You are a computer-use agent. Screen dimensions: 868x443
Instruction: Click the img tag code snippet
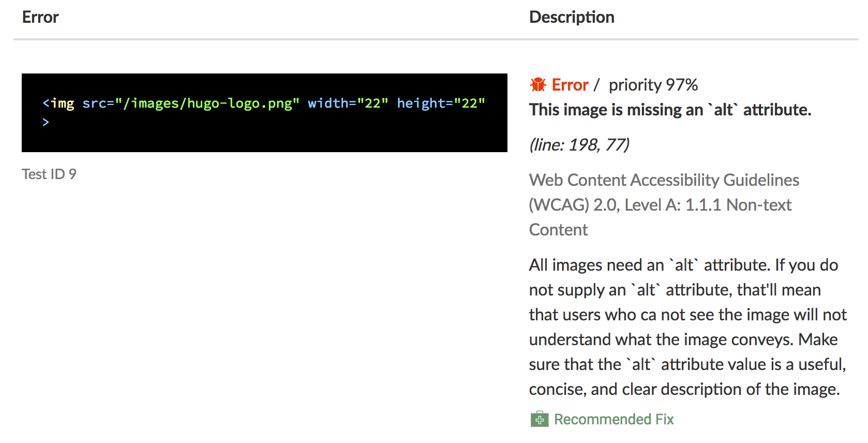click(264, 113)
